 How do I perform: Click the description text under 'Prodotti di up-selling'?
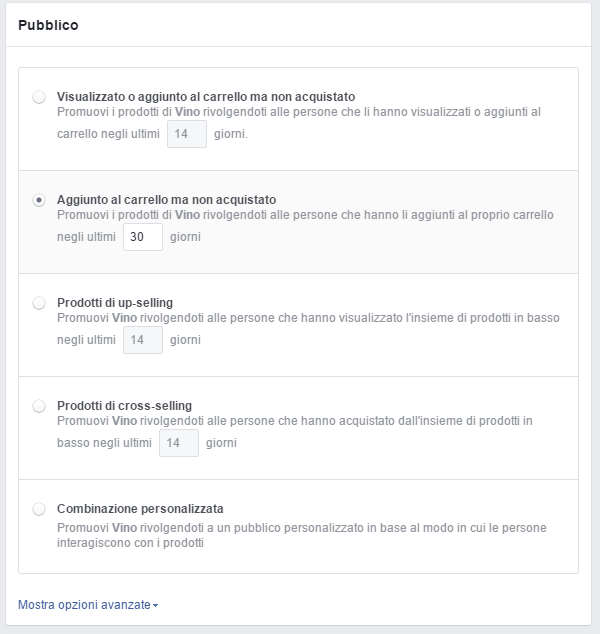tap(308, 329)
